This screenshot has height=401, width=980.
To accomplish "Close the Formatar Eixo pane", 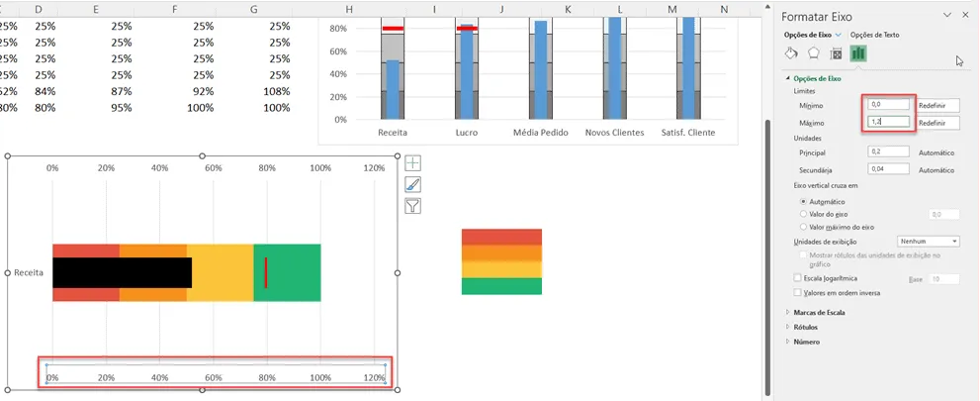I will (965, 16).
